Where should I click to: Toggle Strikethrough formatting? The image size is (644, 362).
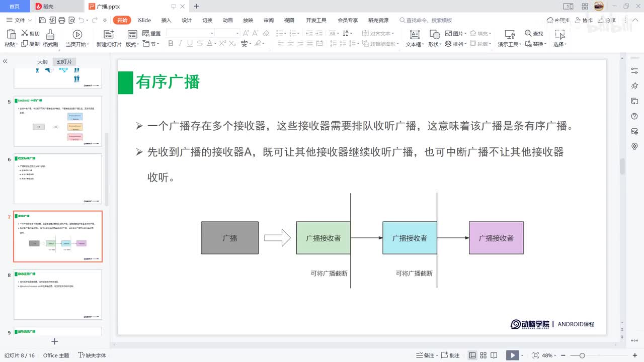click(200, 44)
